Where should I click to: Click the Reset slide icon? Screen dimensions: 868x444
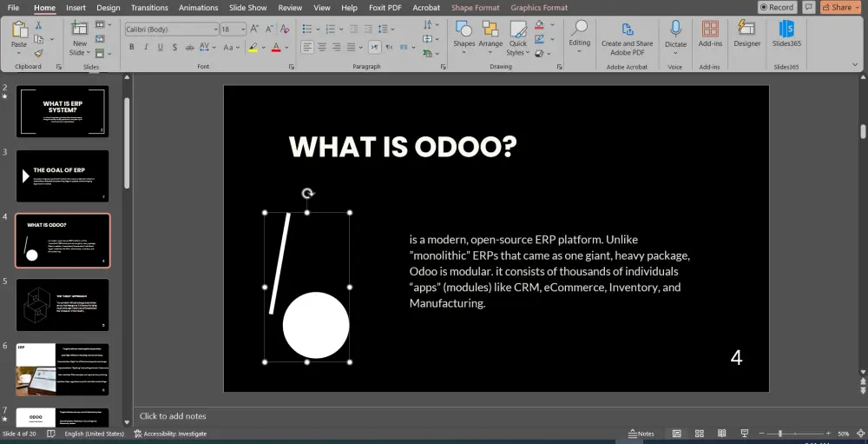coord(100,39)
